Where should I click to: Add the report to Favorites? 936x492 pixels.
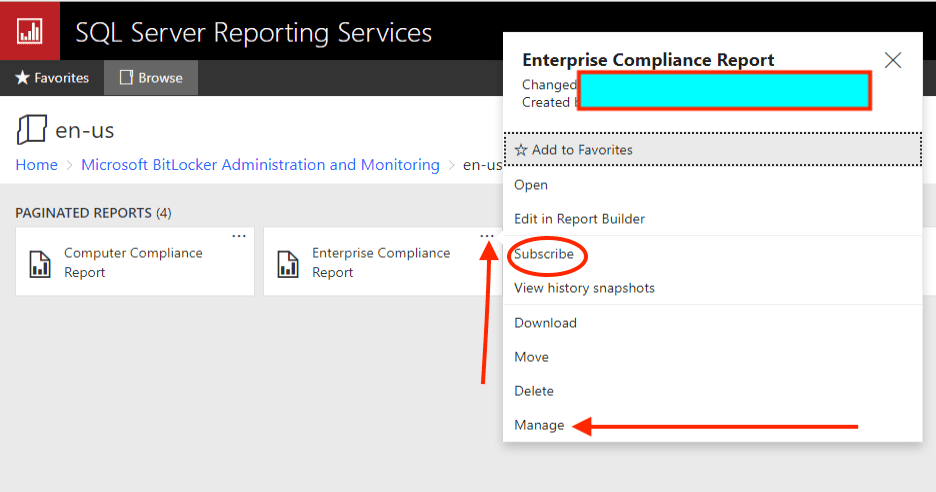pyautogui.click(x=574, y=150)
